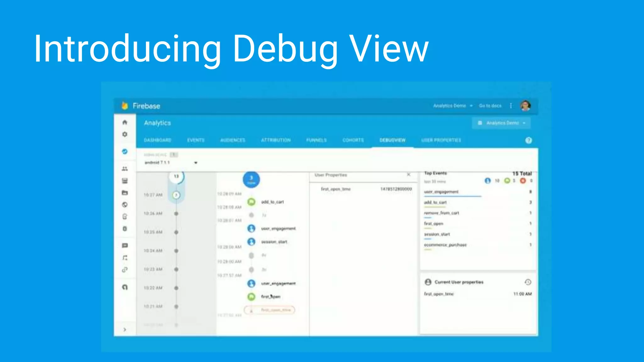
Task: Select the 10:24 AM timeline marker
Action: (x=176, y=251)
